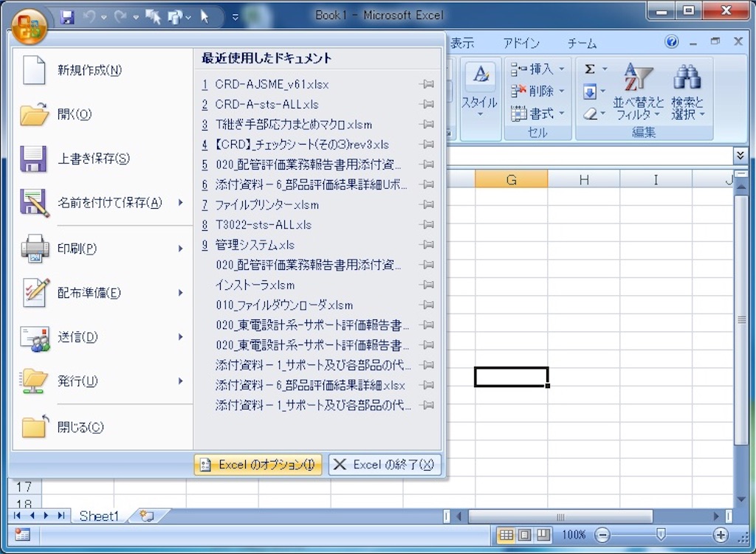
Task: Switch to the チーム ribbon tab
Action: pyautogui.click(x=582, y=44)
